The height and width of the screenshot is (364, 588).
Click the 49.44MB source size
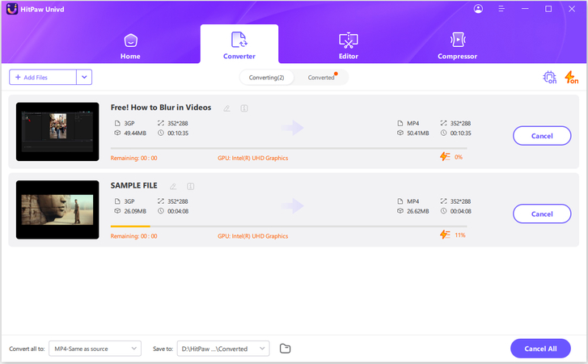[135, 133]
